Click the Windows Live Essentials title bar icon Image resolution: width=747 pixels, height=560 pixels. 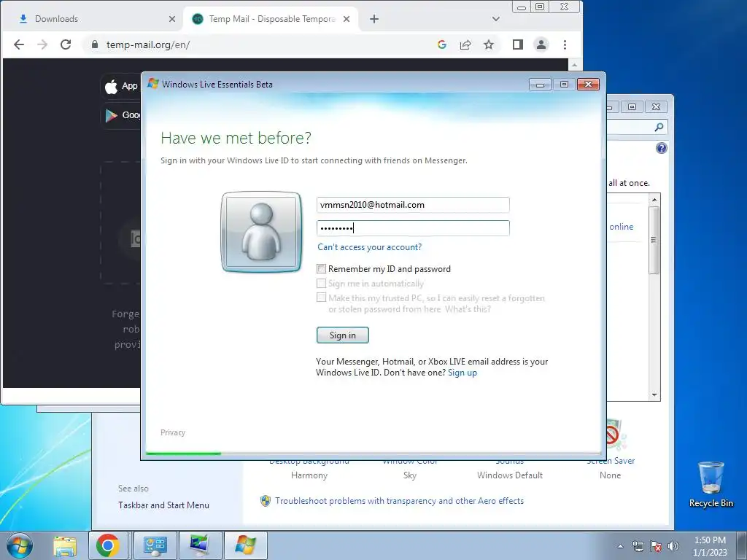(153, 84)
